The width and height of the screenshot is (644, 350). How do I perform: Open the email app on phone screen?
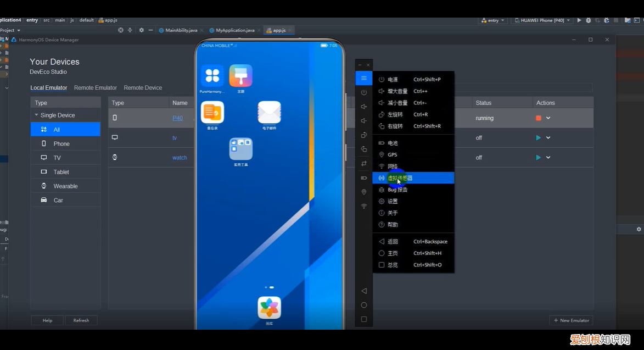(269, 113)
